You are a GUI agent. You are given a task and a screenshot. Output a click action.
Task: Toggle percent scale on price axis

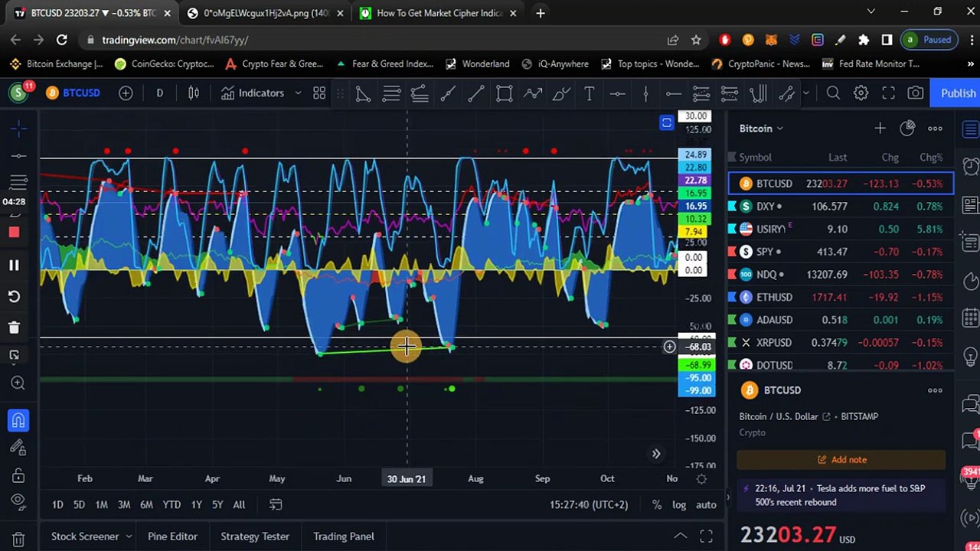click(x=657, y=505)
